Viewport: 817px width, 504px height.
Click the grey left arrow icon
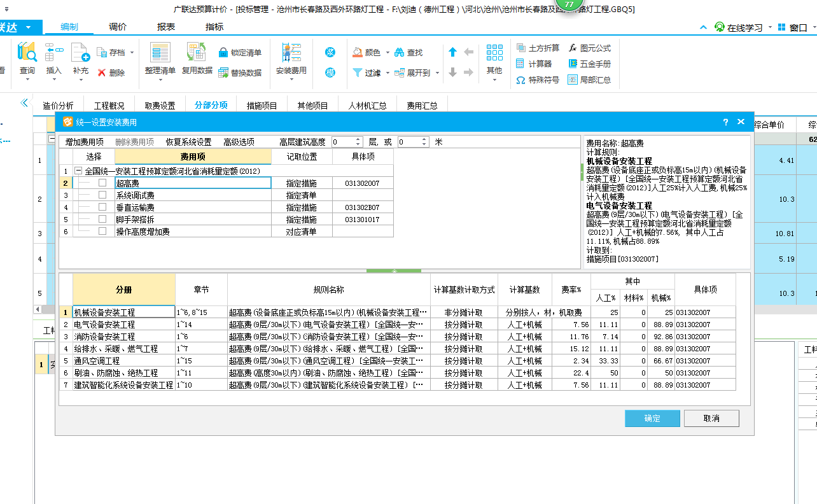469,52
